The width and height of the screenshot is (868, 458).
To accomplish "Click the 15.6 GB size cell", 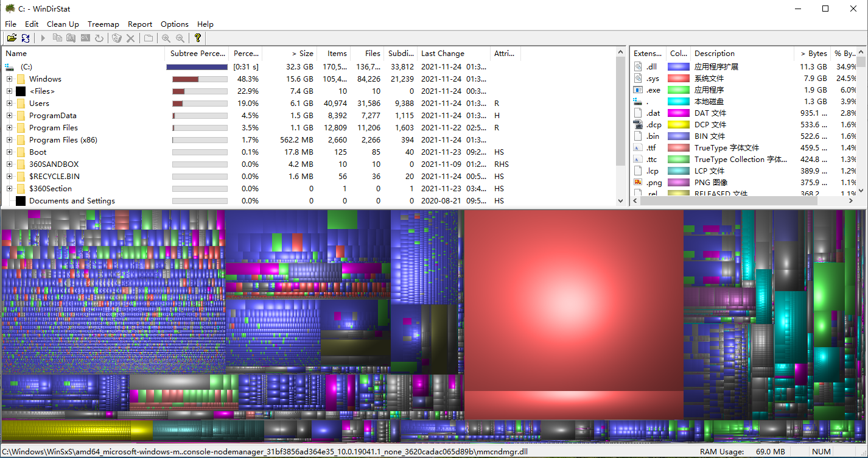I will pyautogui.click(x=290, y=79).
